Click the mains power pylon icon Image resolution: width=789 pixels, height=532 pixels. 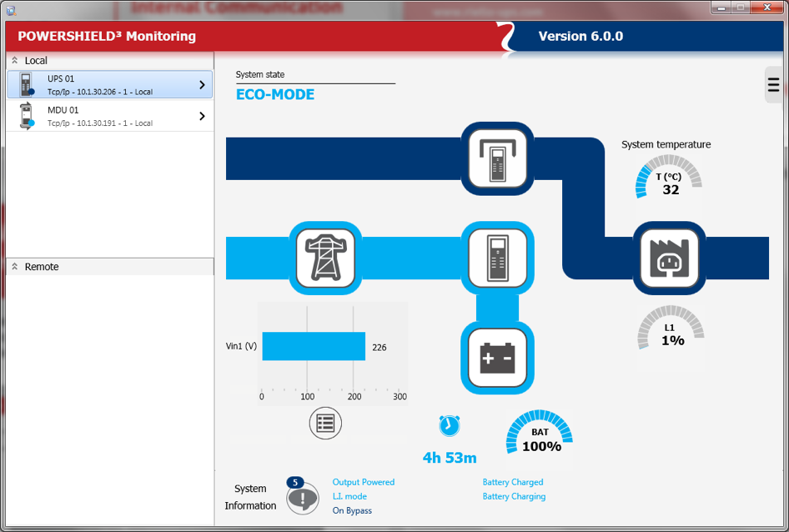pyautogui.click(x=326, y=258)
